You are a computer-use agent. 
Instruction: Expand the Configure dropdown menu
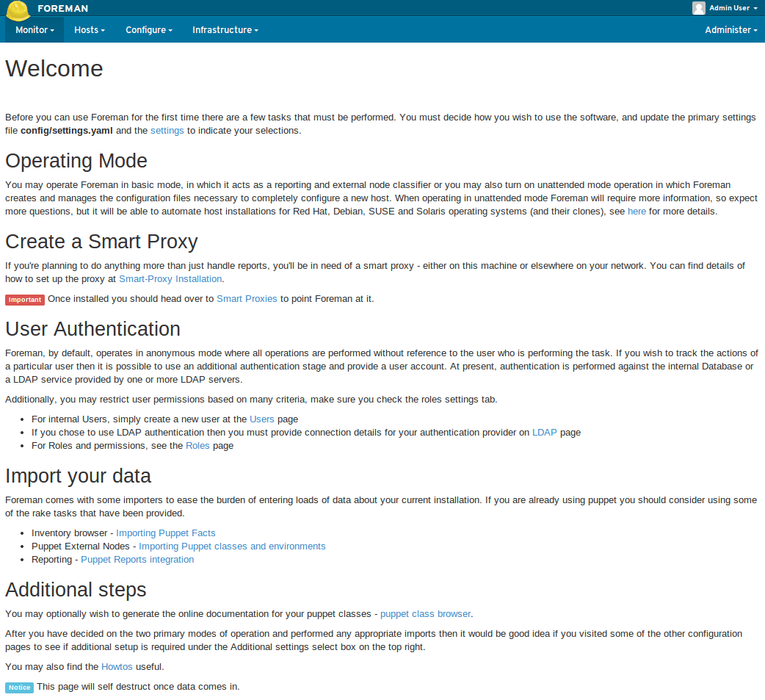click(x=148, y=30)
